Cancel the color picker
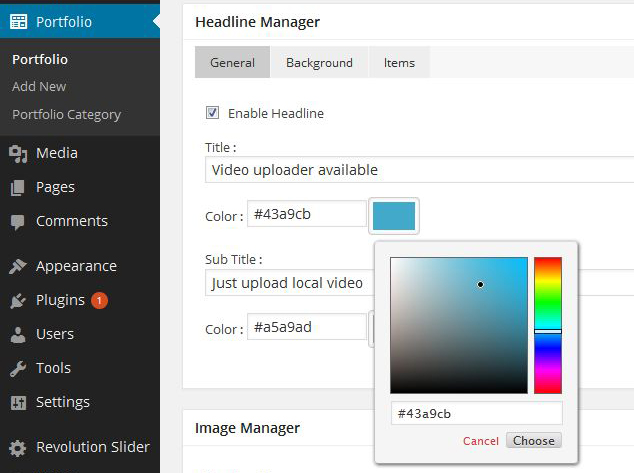Viewport: 634px width, 473px height. click(481, 441)
